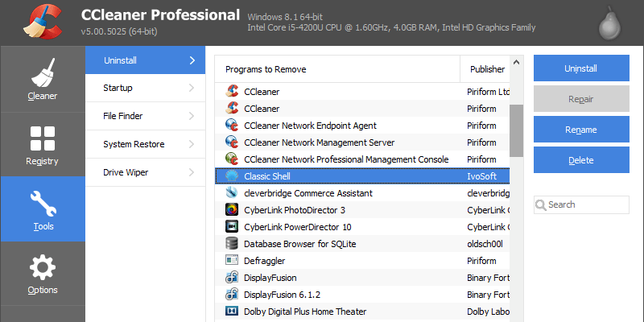Click the Database Browser for SQLite icon
Image resolution: width=644 pixels, height=322 pixels.
click(232, 244)
